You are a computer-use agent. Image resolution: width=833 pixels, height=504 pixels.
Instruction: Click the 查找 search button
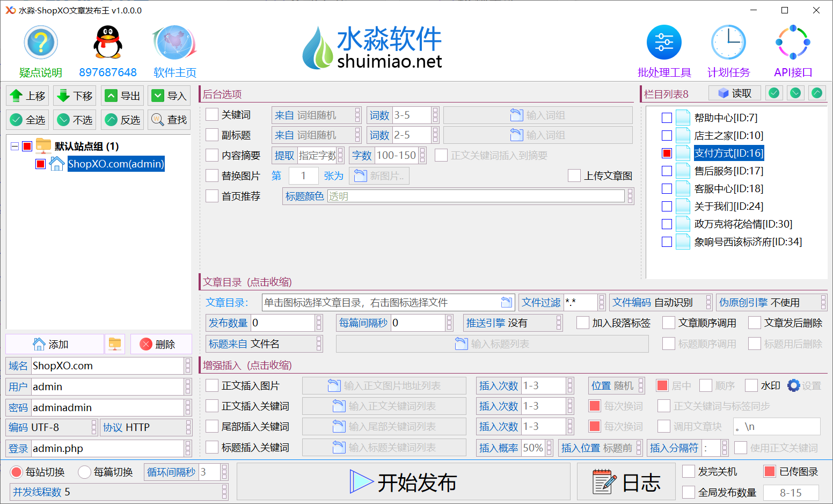169,120
